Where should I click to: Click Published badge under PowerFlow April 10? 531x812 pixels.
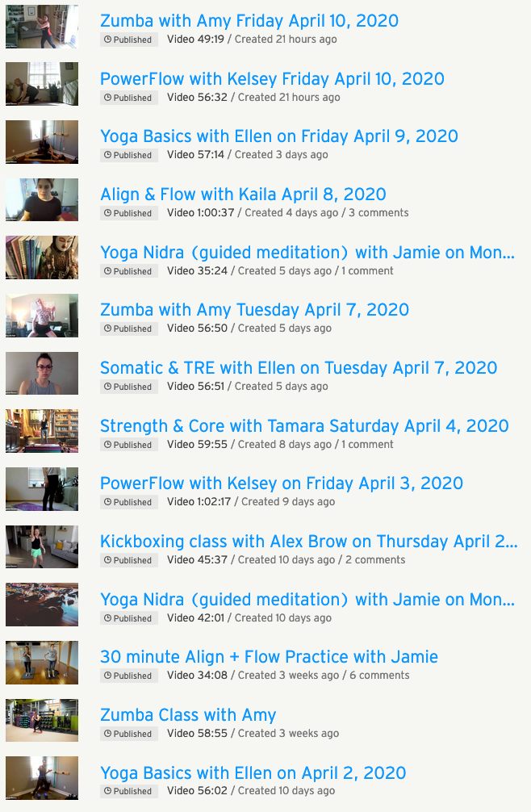pos(128,98)
